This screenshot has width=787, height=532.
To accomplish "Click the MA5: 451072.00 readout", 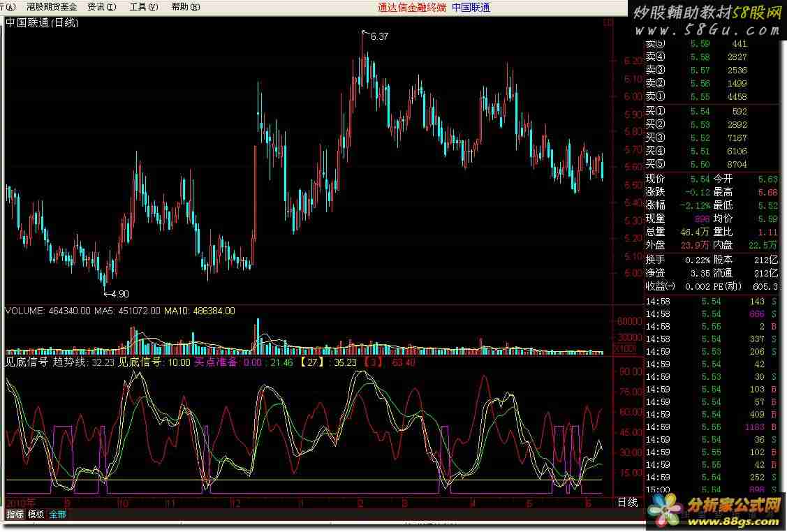I will pos(128,311).
